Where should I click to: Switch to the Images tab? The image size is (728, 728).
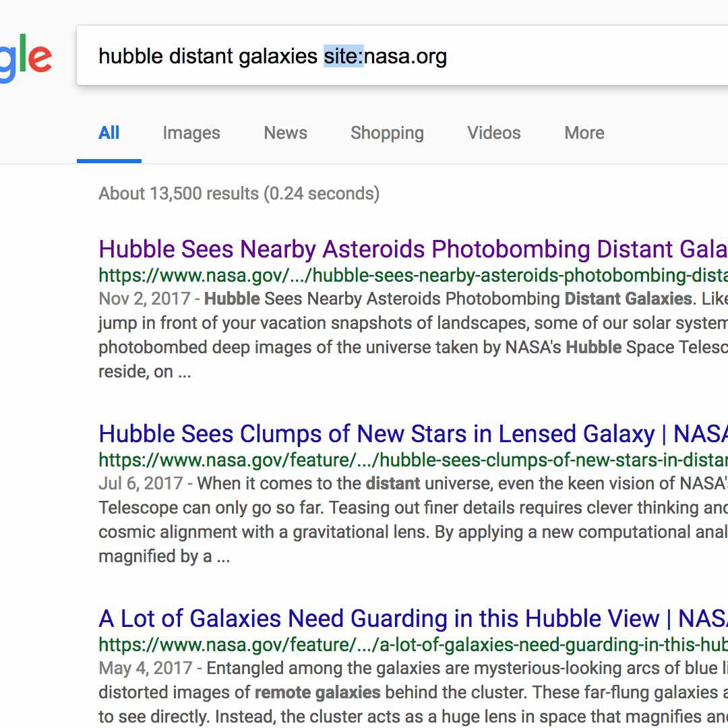191,133
